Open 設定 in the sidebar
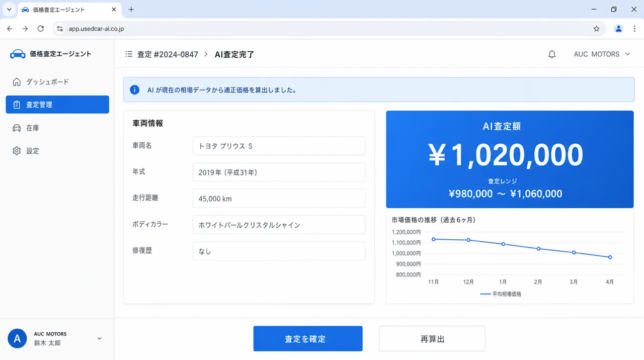Image resolution: width=644 pixels, height=360 pixels. (x=57, y=151)
